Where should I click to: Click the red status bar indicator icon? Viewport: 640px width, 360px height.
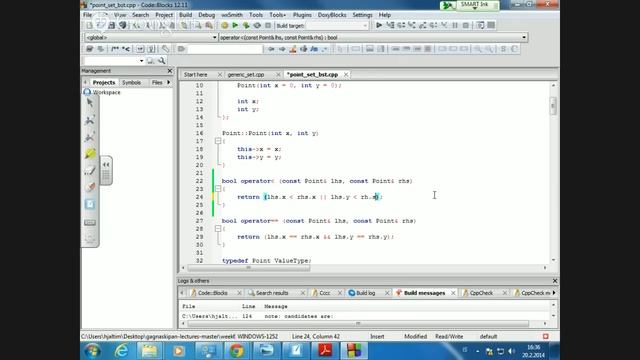point(546,336)
